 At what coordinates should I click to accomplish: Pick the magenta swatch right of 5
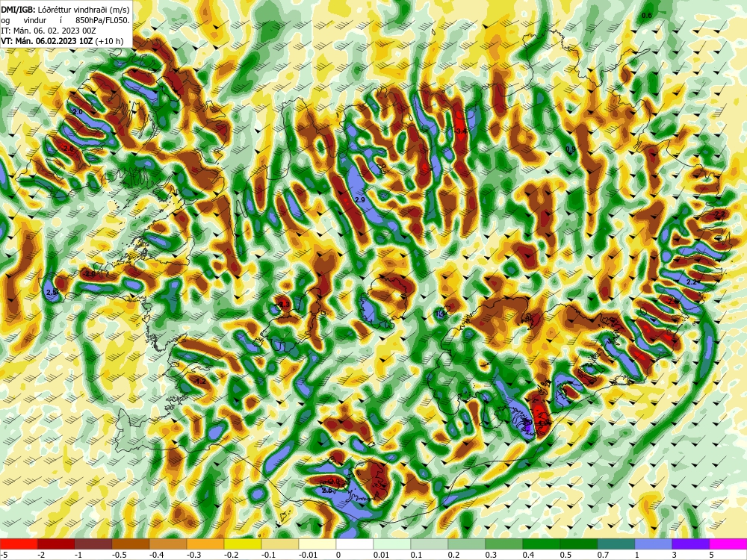[x=728, y=544]
